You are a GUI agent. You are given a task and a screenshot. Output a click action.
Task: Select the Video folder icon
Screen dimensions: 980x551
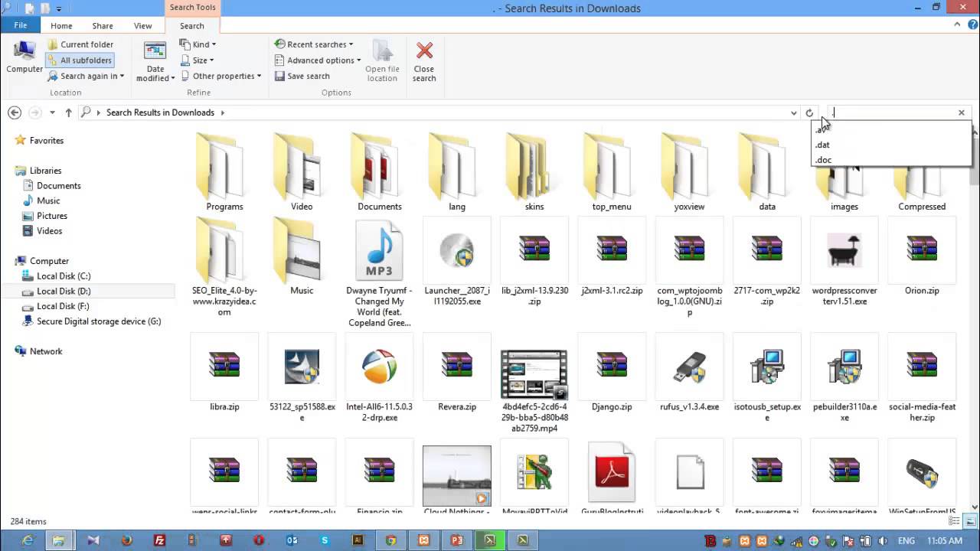click(x=302, y=167)
